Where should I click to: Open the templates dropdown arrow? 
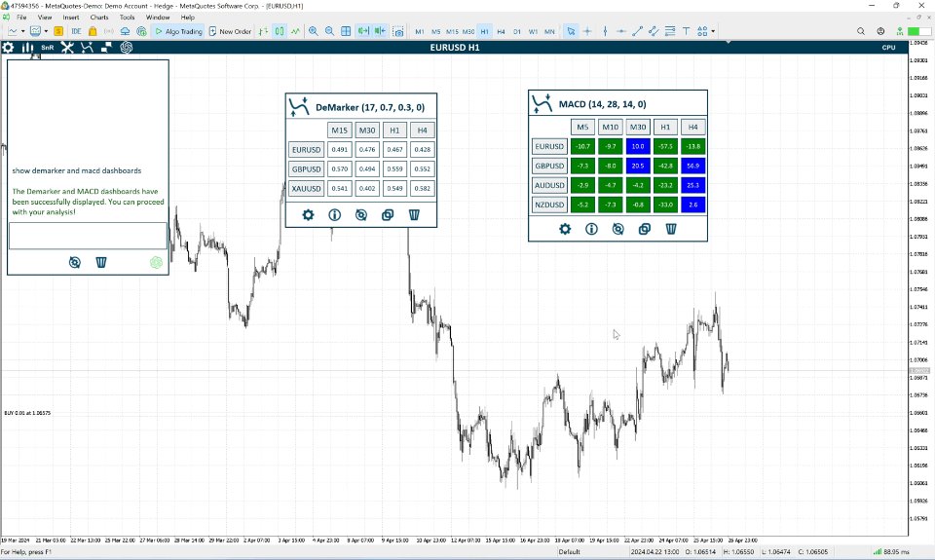[x=46, y=31]
